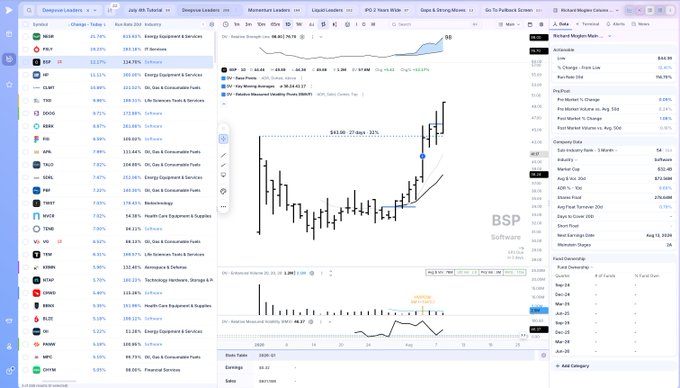The image size is (680, 388).
Task: Click the symbol Search field in chart toolbar
Action: tap(434, 24)
